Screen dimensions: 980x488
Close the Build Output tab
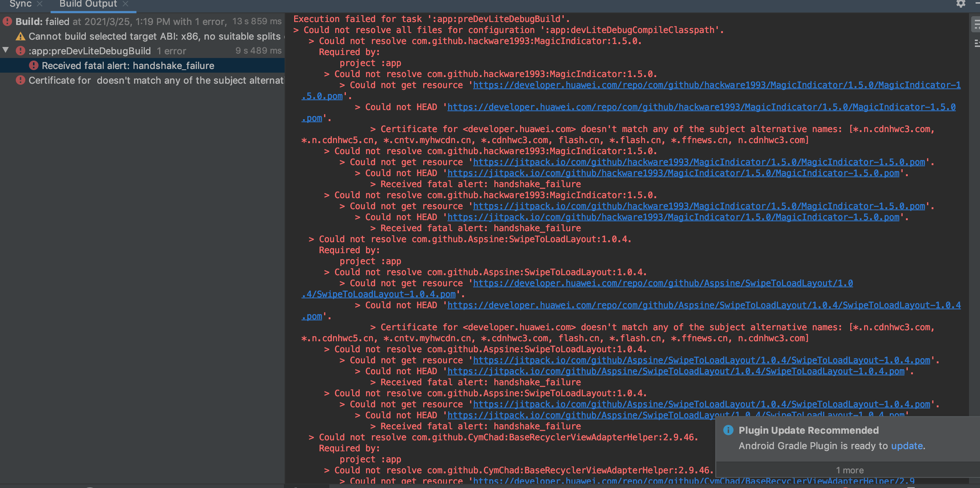125,4
